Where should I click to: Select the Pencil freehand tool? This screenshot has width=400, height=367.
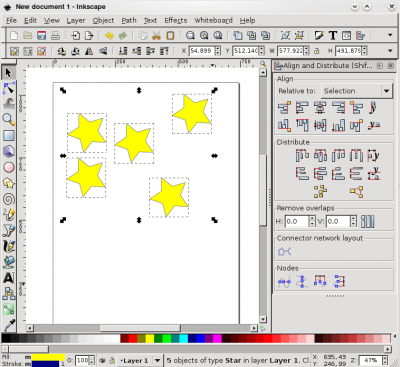coord(9,215)
